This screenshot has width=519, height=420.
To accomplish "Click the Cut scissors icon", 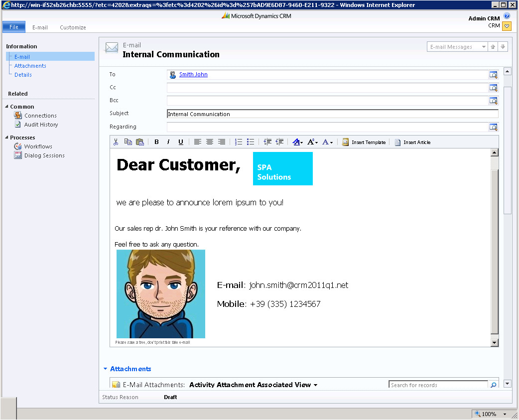I will coord(116,142).
